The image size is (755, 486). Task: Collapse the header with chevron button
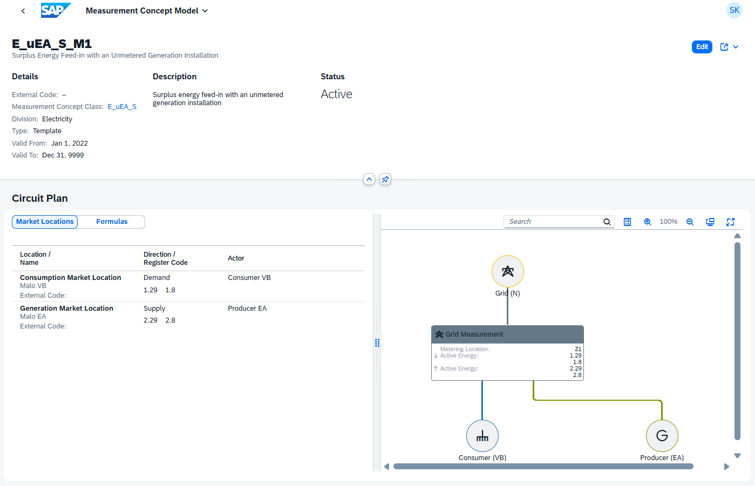[x=369, y=180]
